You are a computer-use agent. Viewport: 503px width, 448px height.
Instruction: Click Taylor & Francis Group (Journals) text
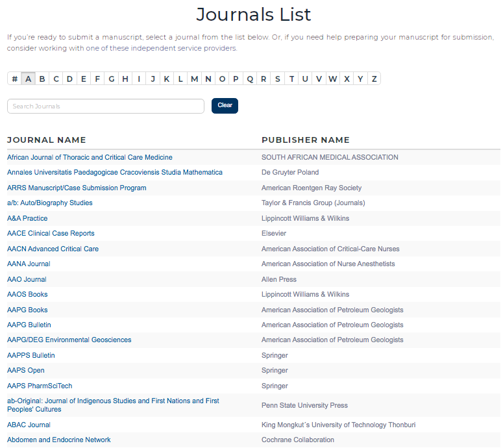click(313, 203)
